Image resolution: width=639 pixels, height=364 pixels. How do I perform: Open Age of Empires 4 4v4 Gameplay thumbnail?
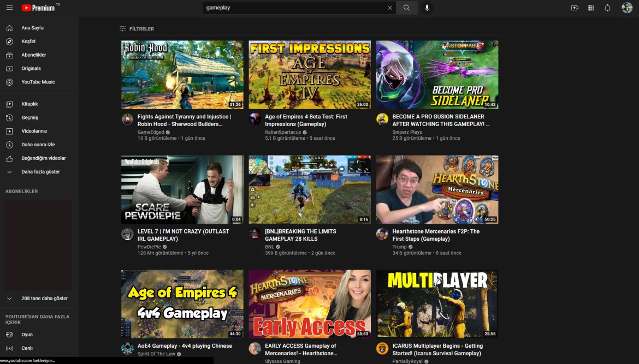(x=182, y=304)
